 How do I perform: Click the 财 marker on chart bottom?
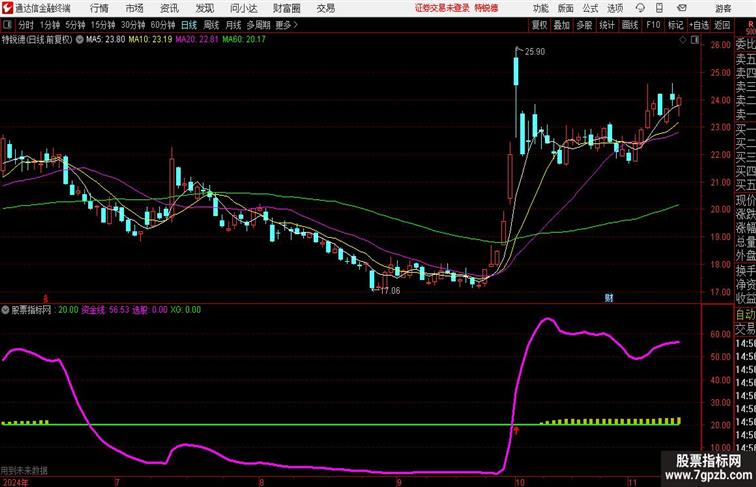(x=609, y=298)
